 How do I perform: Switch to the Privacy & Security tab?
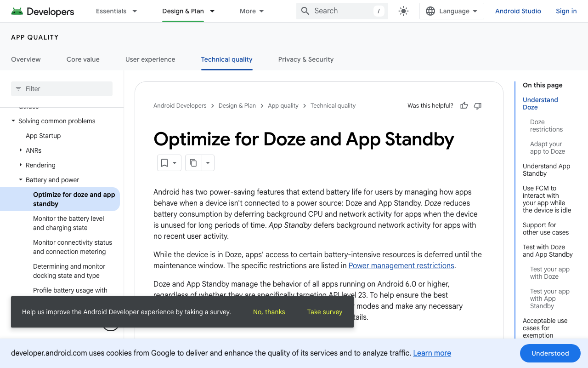(306, 59)
